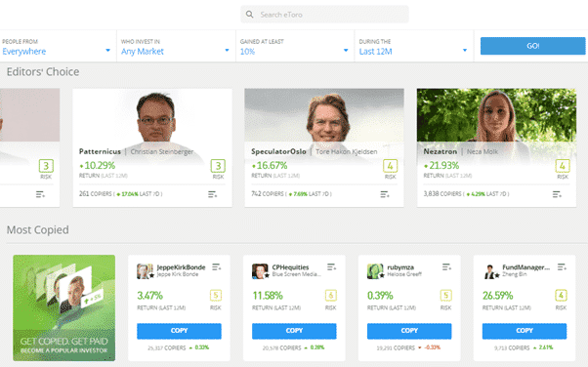Click 261 COPIERS text on Patternicus card
This screenshot has height=367, width=588.
[x=96, y=194]
